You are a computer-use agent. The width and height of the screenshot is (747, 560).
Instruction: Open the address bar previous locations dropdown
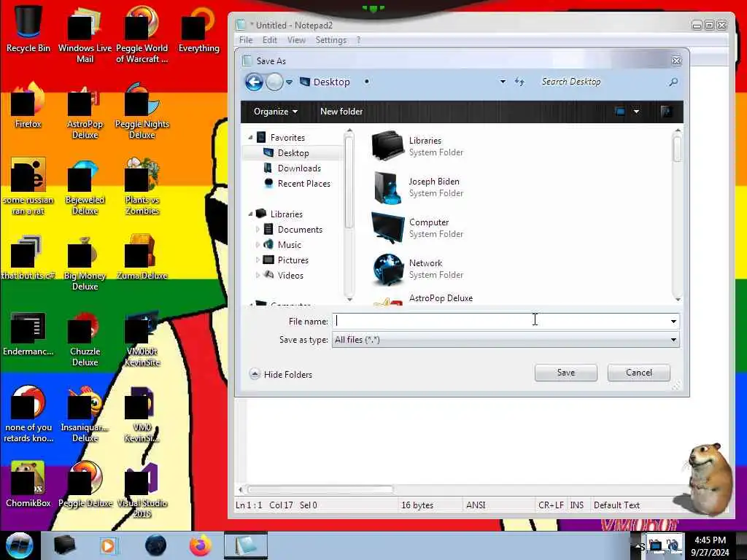pyautogui.click(x=503, y=82)
